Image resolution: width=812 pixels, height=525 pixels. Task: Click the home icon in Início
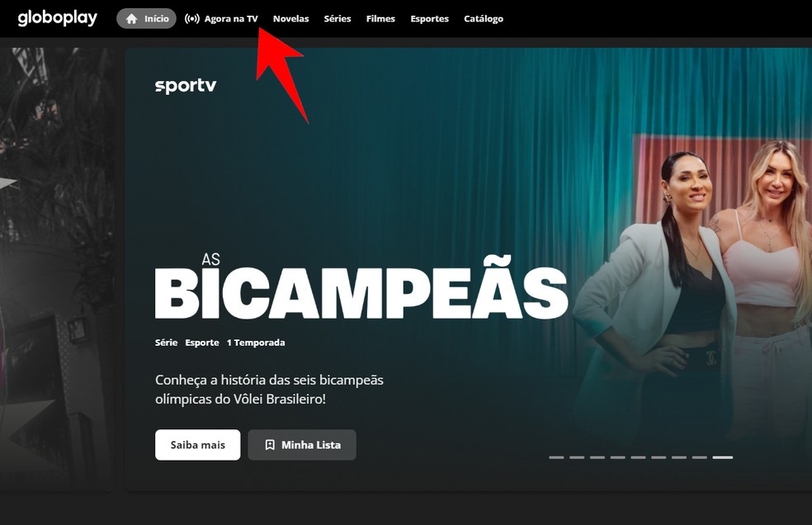131,19
